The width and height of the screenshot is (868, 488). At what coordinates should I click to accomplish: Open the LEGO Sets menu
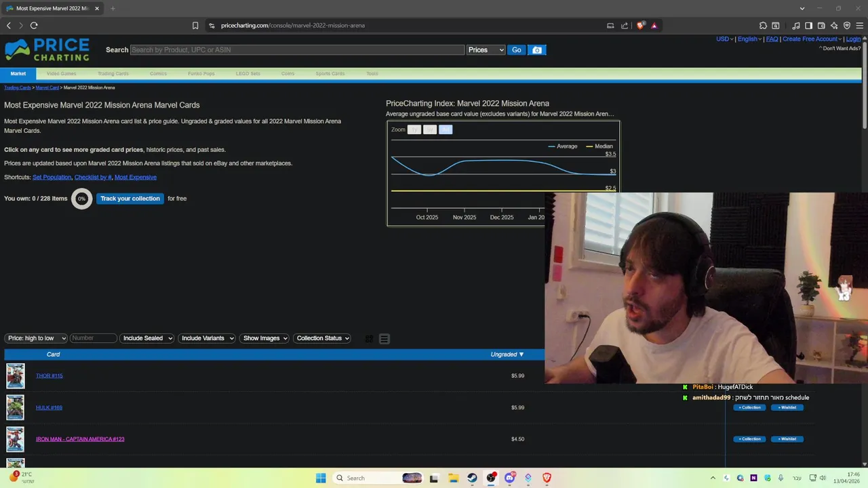pos(248,73)
